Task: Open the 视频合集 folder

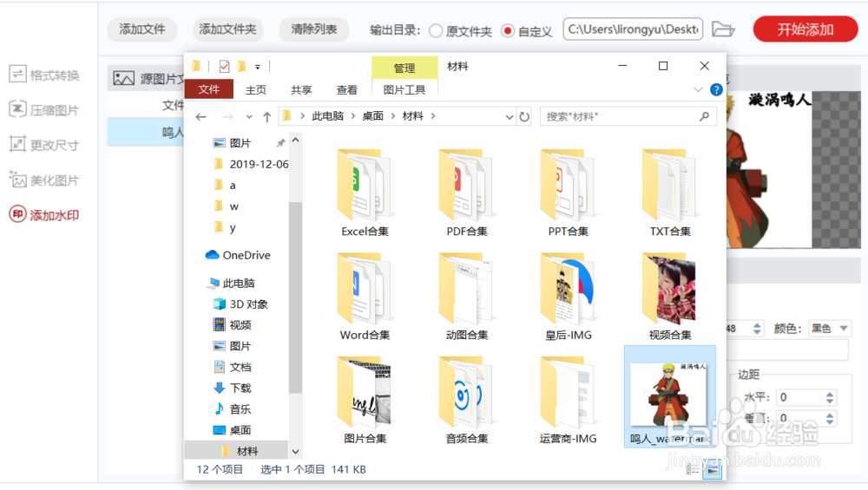Action: pyautogui.click(x=670, y=297)
